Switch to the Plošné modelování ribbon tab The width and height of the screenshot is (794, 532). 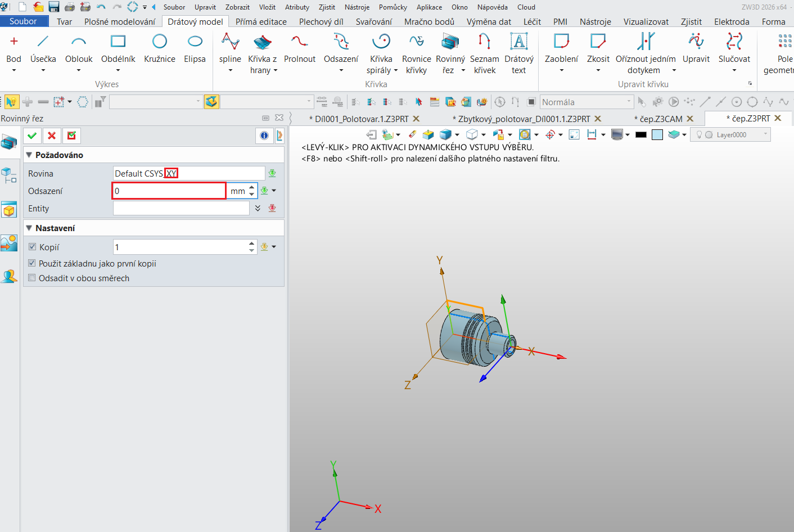pyautogui.click(x=120, y=21)
